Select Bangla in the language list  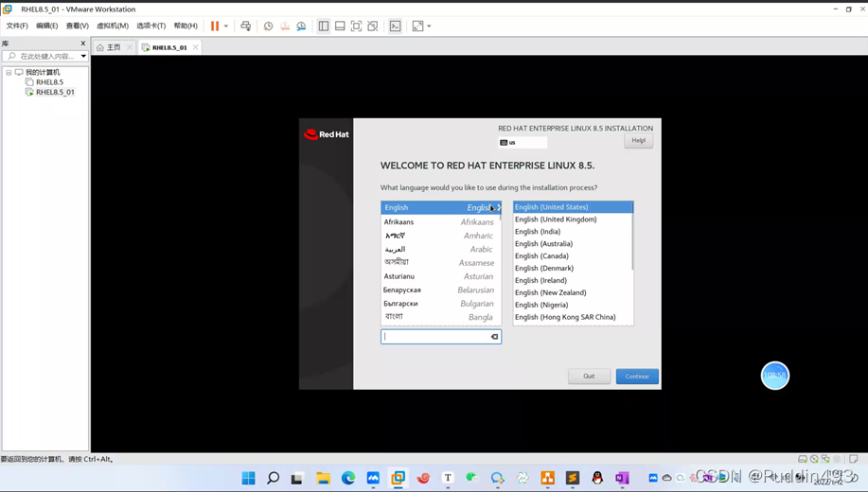[440, 317]
